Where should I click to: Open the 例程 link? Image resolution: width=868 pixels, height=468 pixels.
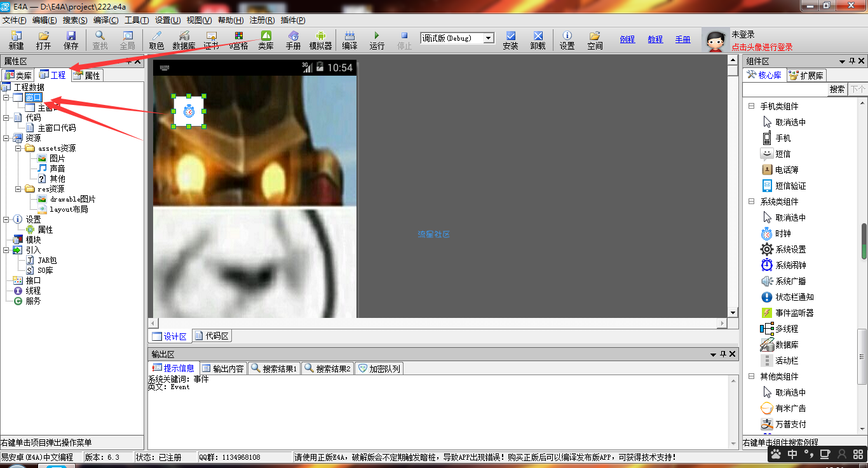[627, 39]
